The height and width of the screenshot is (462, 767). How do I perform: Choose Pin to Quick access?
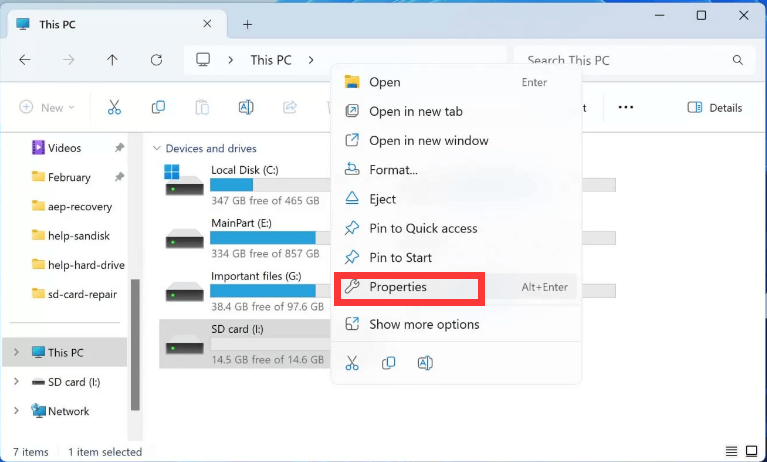pyautogui.click(x=456, y=229)
